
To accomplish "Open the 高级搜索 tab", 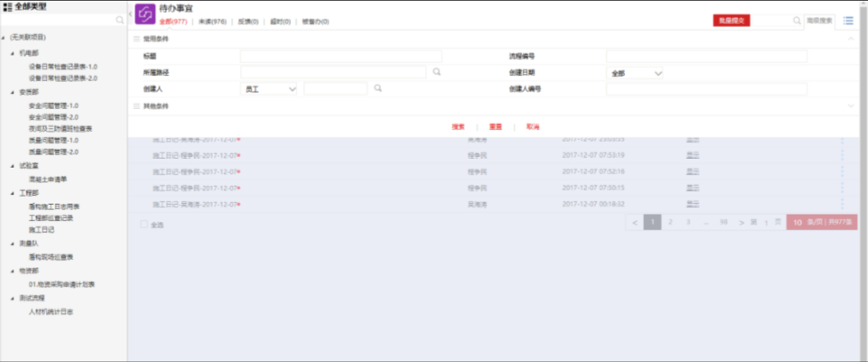I will [820, 20].
